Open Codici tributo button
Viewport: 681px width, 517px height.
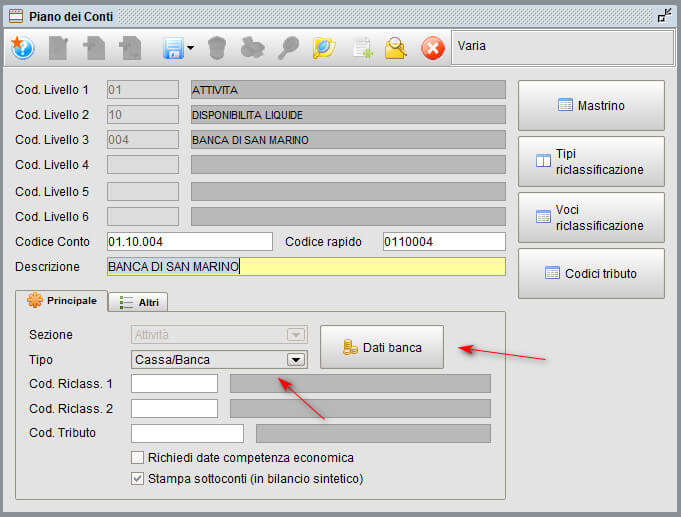coord(590,273)
